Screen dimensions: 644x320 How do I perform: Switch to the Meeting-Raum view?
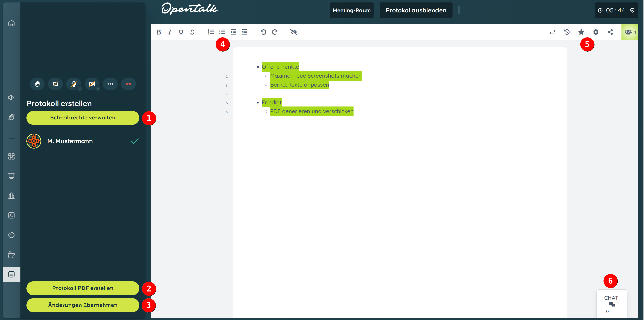pyautogui.click(x=351, y=10)
